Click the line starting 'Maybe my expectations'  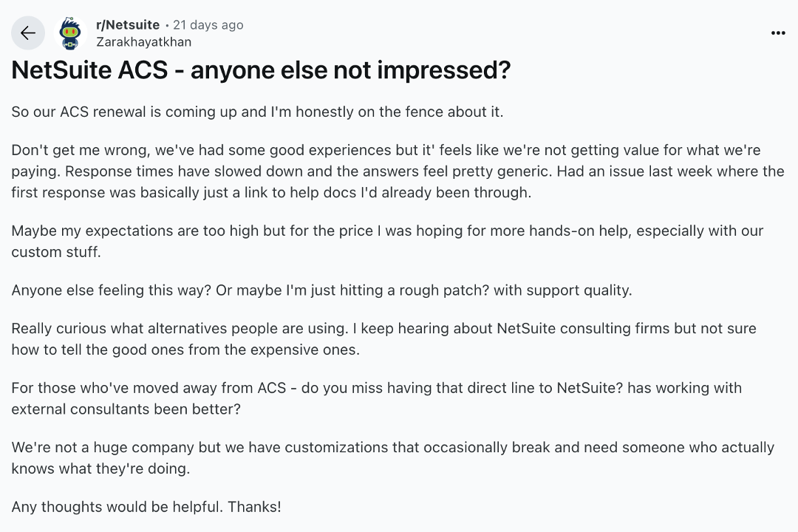tap(387, 231)
